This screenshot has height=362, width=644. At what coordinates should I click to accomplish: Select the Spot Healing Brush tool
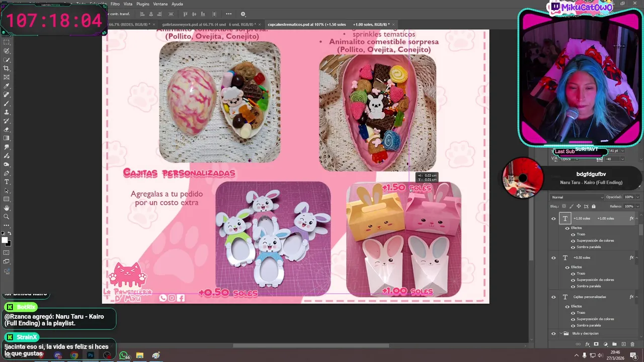tap(7, 95)
